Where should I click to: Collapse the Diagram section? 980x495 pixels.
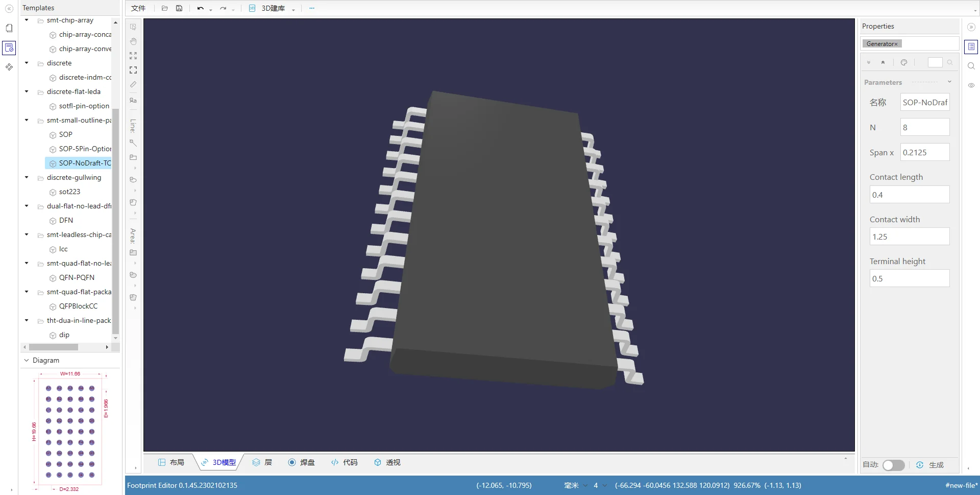point(27,360)
